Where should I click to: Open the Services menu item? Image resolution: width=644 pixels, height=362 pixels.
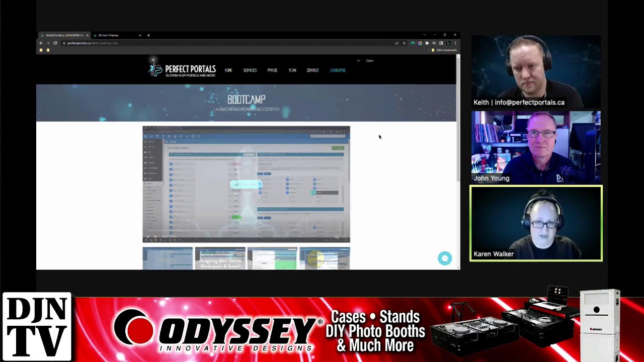coord(250,70)
